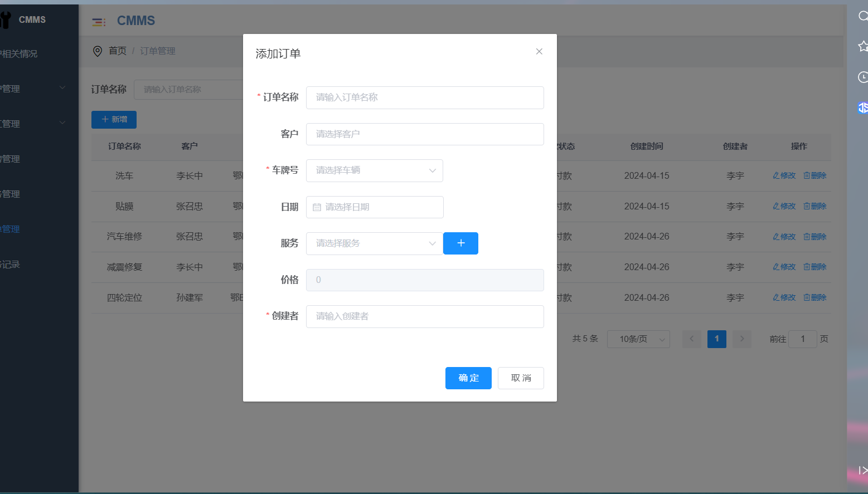The width and height of the screenshot is (868, 494).
Task: Delete the 贴膜 order via 删除
Action: coord(815,206)
